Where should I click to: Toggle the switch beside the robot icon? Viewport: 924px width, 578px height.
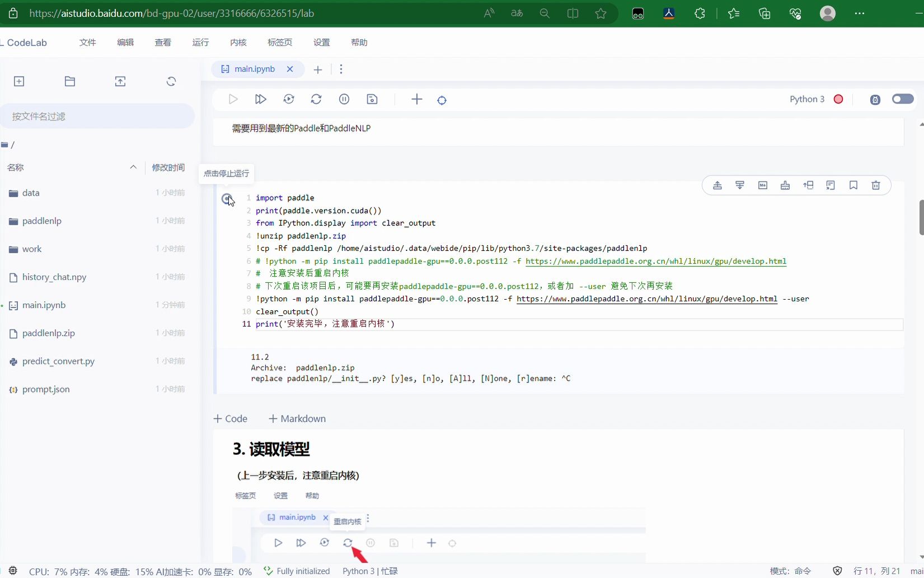point(903,99)
